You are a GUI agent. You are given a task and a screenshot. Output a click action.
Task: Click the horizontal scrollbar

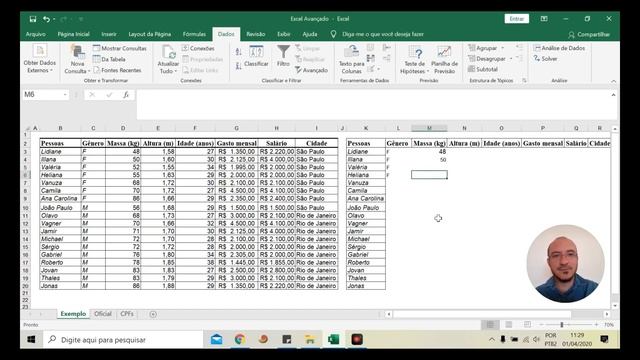482,314
